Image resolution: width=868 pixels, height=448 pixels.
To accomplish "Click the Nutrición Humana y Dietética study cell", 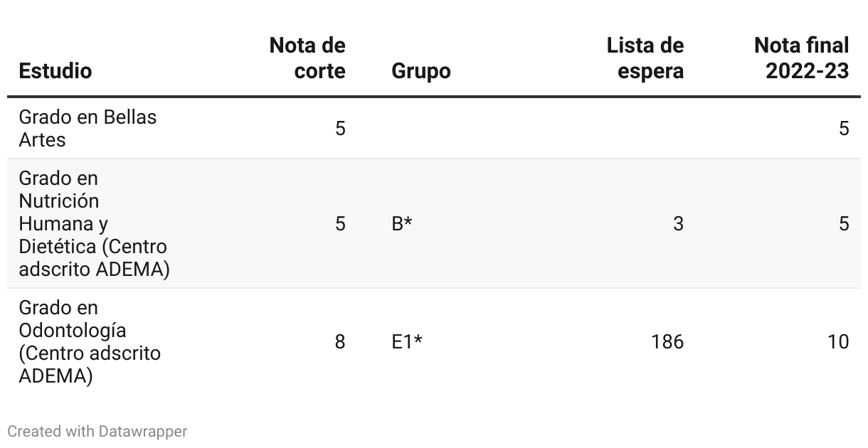I will tap(94, 224).
